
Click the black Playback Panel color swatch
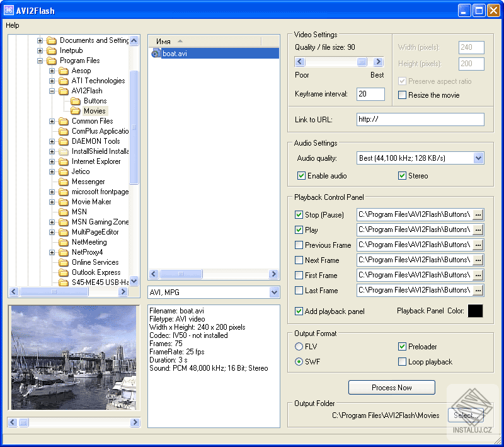pyautogui.click(x=475, y=311)
